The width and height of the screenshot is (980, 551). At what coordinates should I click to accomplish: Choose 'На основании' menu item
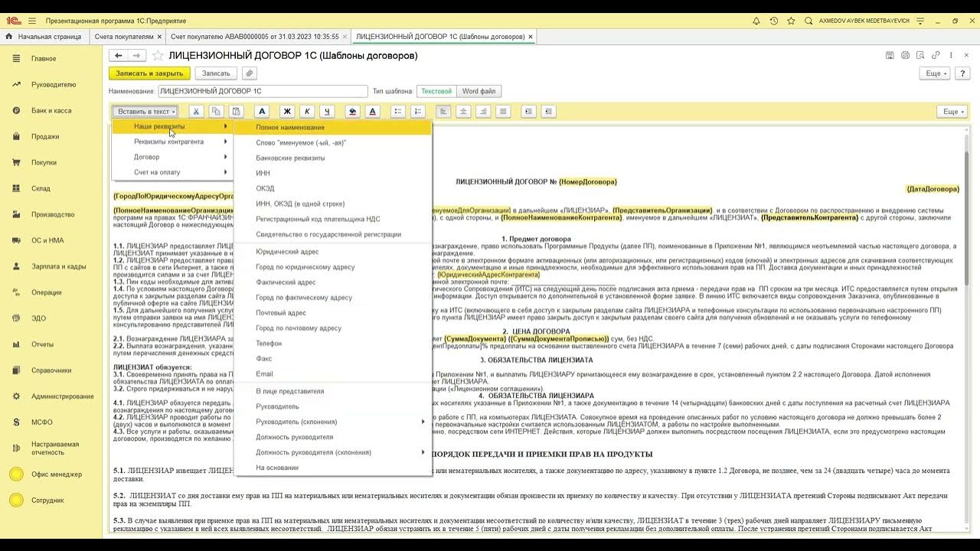tap(332, 468)
